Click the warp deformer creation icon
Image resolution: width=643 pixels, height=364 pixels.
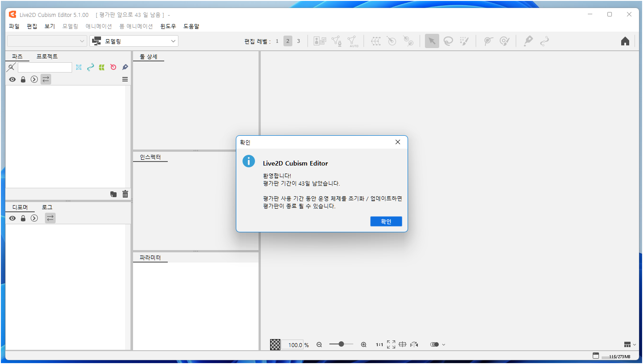[376, 41]
